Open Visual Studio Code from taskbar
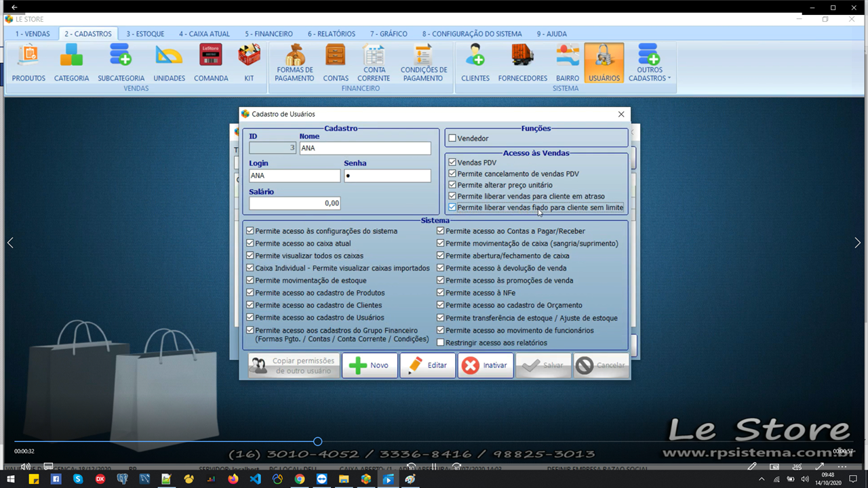 pyautogui.click(x=255, y=479)
